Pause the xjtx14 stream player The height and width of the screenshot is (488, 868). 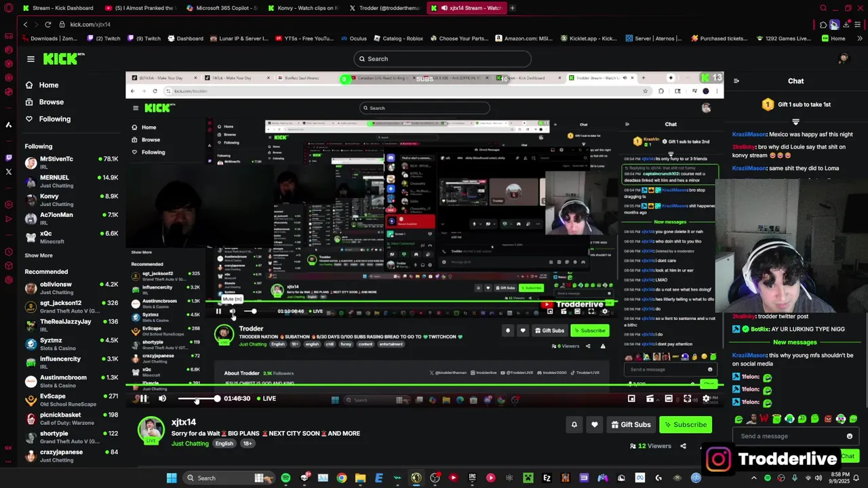[144, 399]
